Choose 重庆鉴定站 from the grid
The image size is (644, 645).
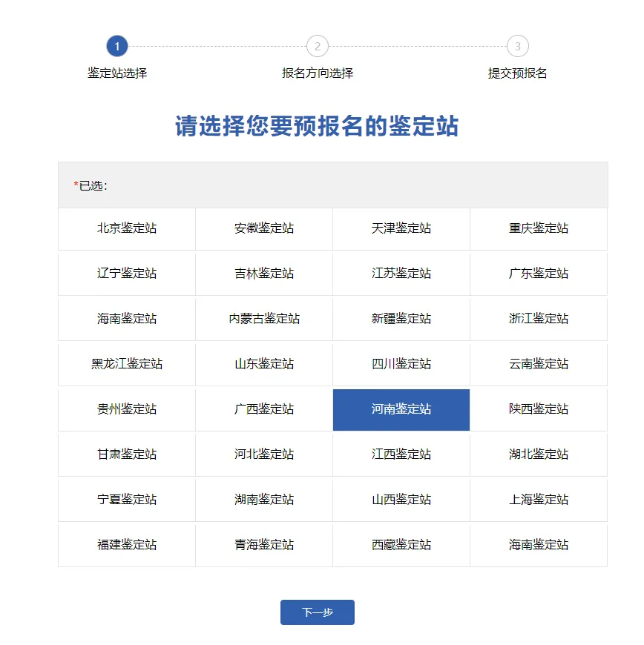(539, 228)
